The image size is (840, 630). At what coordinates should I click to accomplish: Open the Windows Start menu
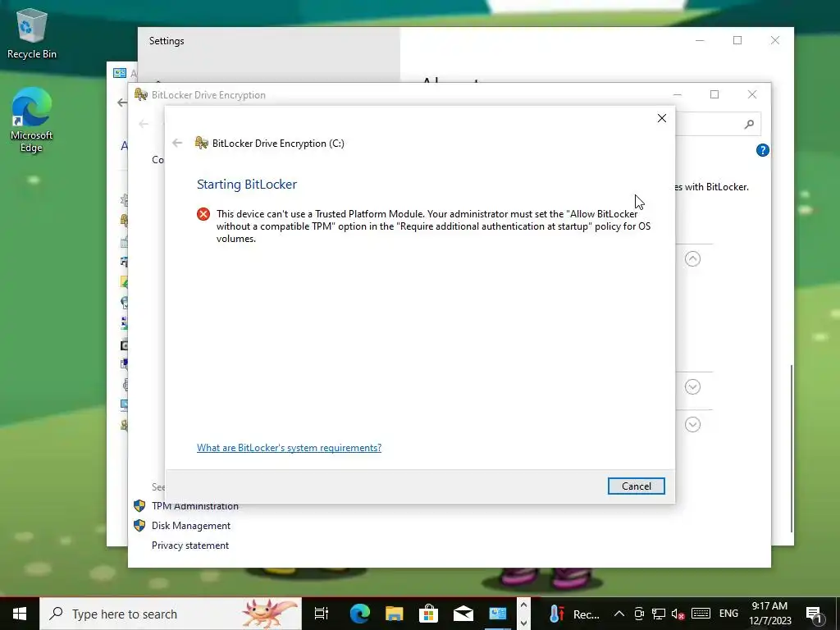pos(20,614)
